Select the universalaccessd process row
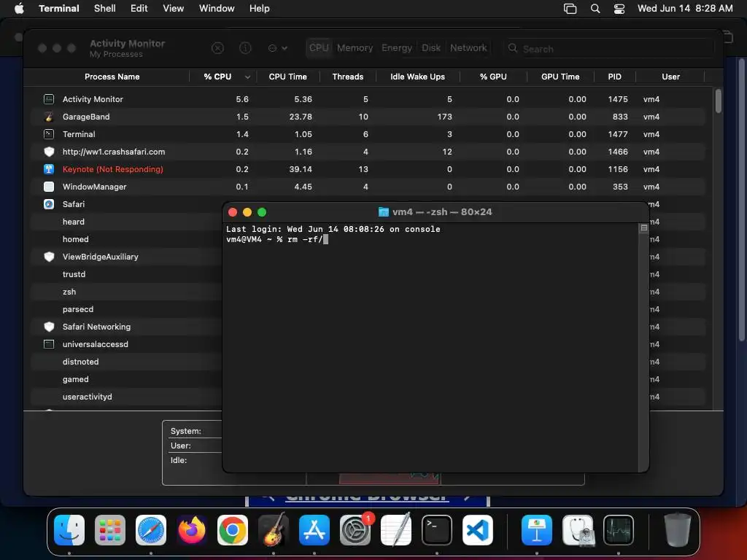 click(x=127, y=344)
